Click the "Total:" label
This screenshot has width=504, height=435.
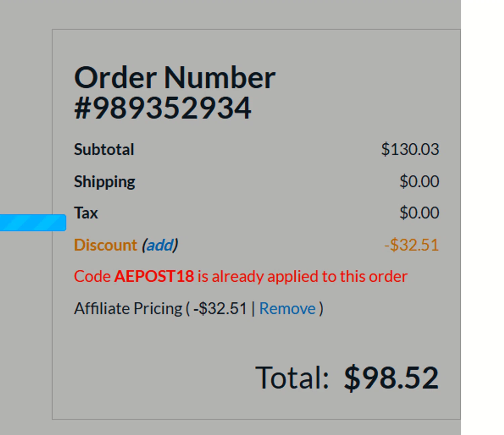click(x=292, y=378)
